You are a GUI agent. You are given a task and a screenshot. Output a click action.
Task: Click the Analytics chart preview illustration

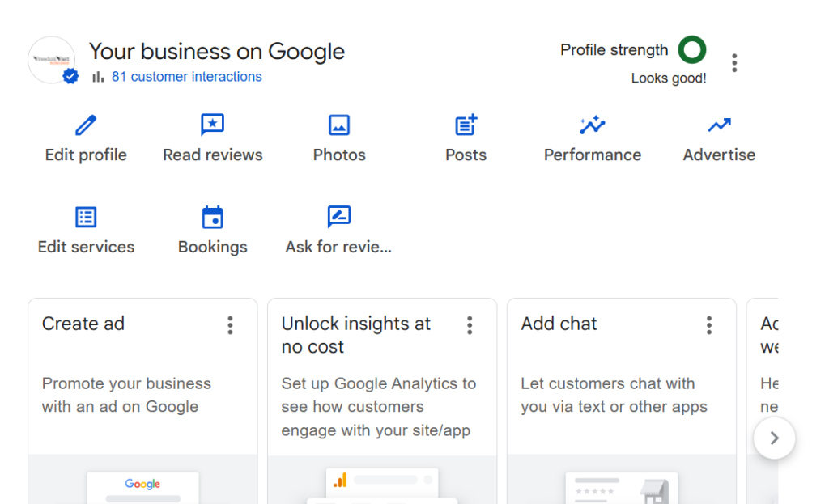[x=382, y=485]
